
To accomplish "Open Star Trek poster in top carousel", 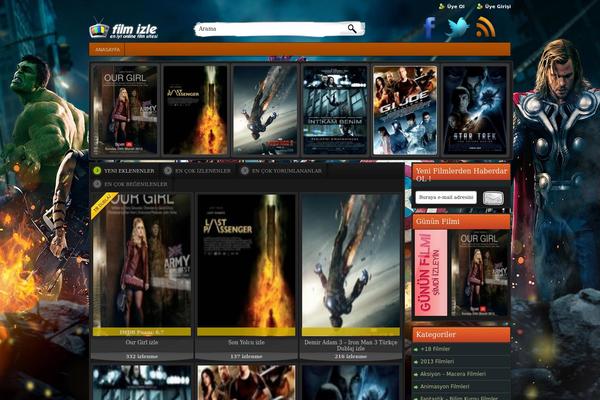I will click(475, 110).
